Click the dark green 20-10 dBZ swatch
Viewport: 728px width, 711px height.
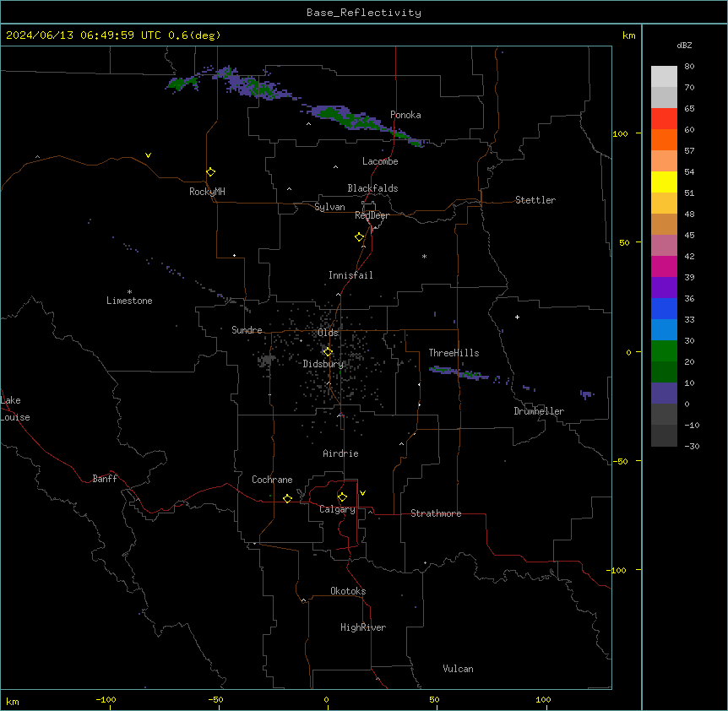[664, 372]
